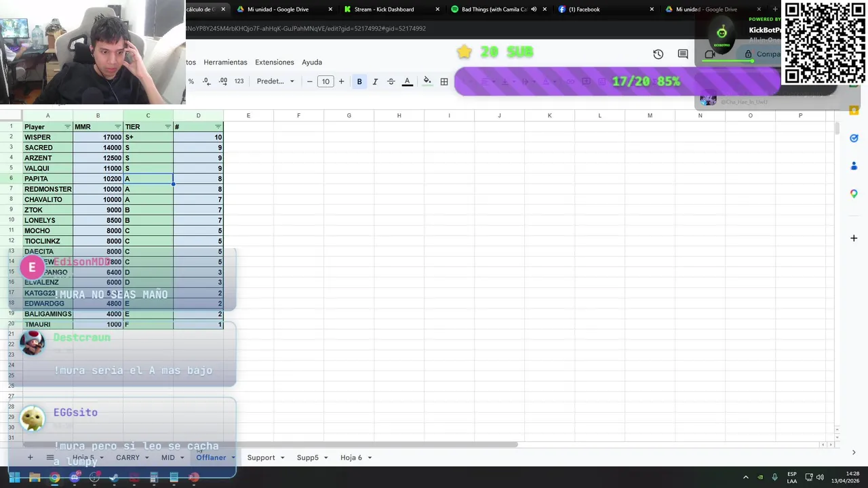Toggle italic formatting in the toolbar
This screenshot has width=868, height=488.
tap(375, 81)
